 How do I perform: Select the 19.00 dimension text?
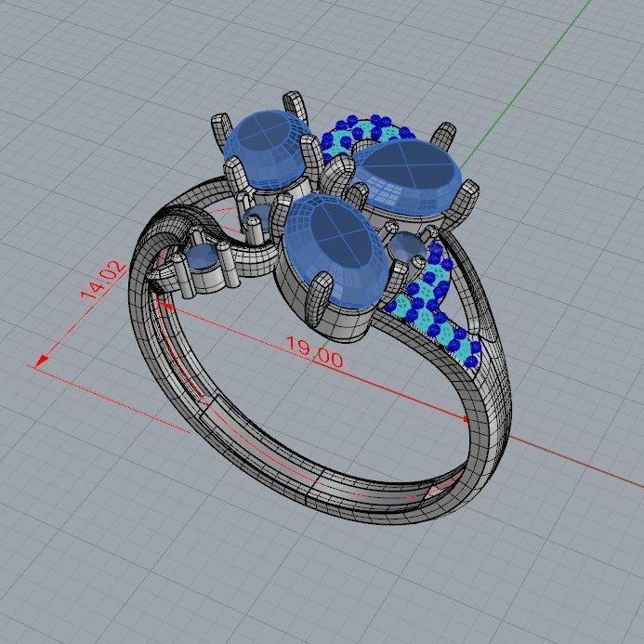tap(314, 352)
